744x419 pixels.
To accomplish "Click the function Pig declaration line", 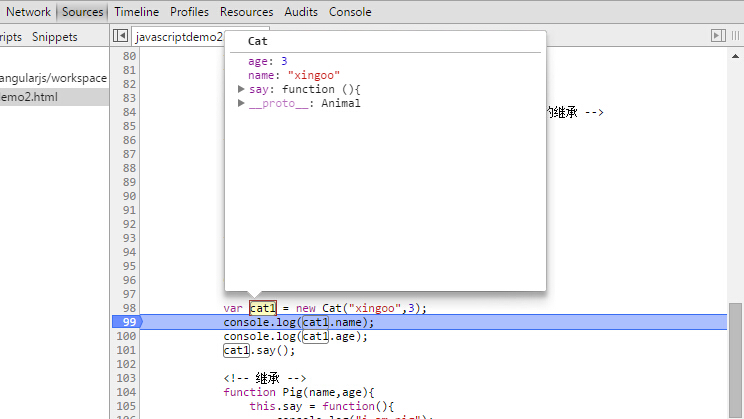I will [299, 392].
